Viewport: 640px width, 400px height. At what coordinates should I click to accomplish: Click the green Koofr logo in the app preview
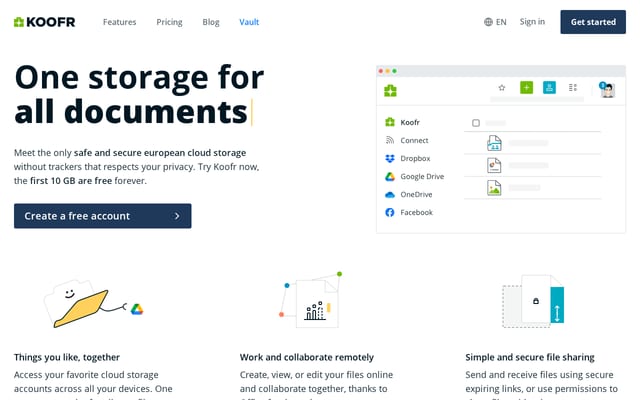tap(390, 90)
